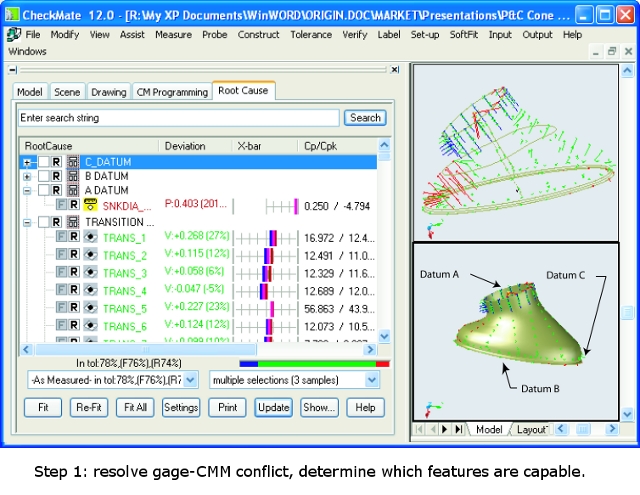Collapse the TRANSITION tree node
This screenshot has width=640, height=495.
pos(27,223)
